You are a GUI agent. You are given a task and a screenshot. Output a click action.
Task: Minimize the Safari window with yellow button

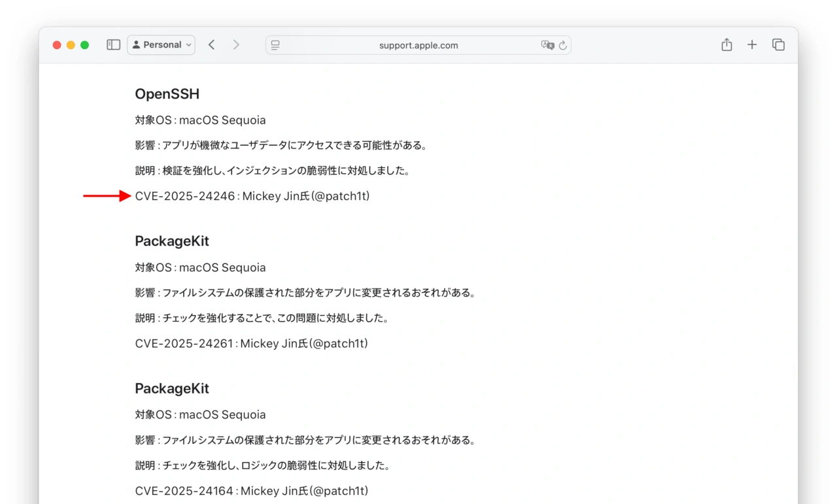(71, 45)
